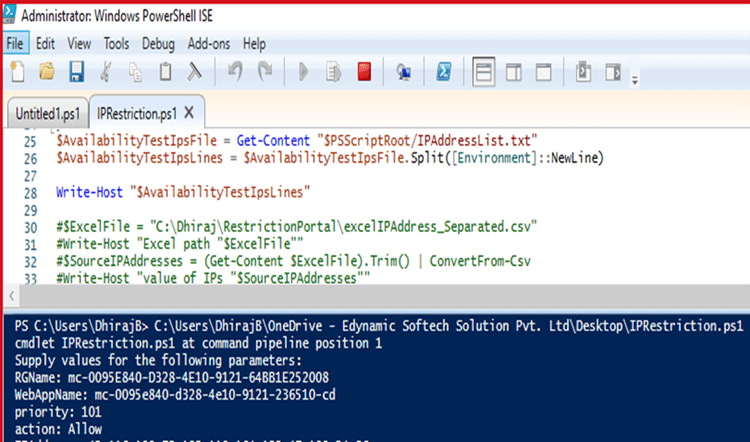Click the PS C:\Users\DhirajB> prompt line
Viewport: 750px width, 442px height.
(379, 326)
